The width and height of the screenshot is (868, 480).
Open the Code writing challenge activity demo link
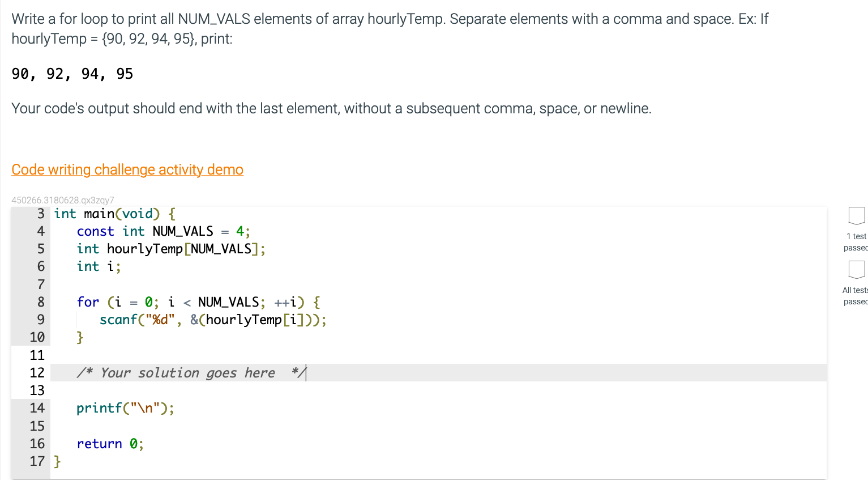(x=127, y=169)
